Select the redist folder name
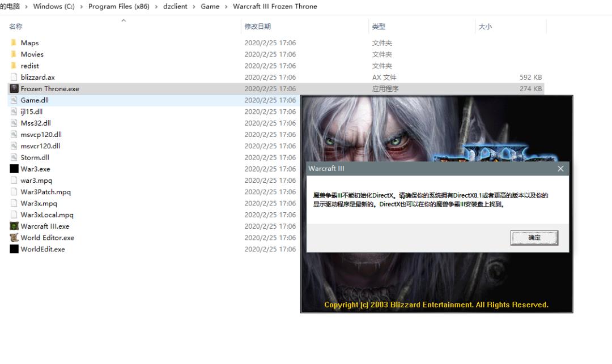The width and height of the screenshot is (612, 364). click(29, 66)
